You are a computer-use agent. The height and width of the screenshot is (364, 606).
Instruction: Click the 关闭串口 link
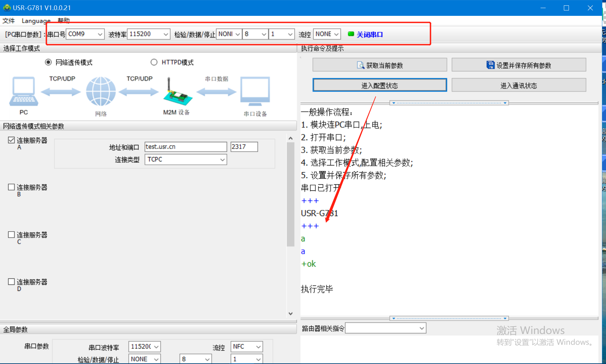(370, 34)
